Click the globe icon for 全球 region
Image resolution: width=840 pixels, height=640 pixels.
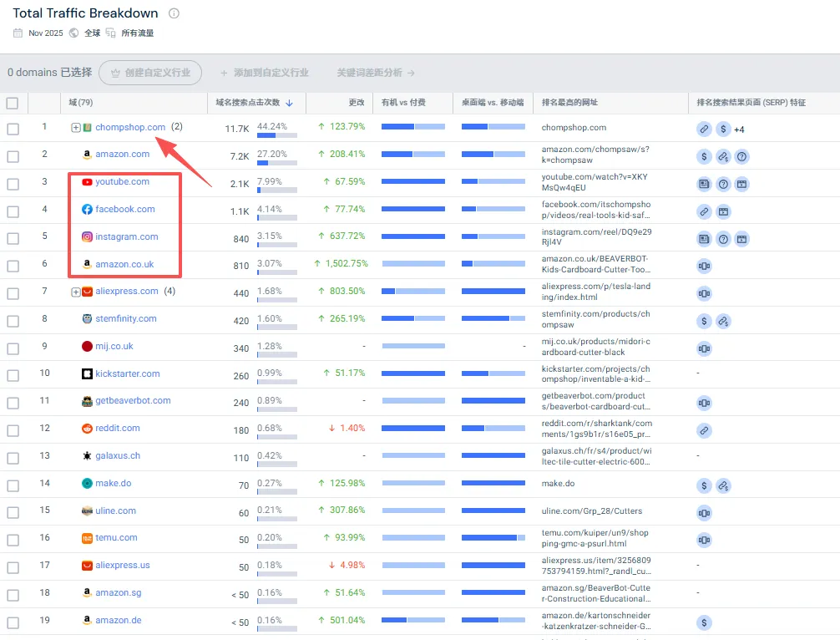coord(74,33)
